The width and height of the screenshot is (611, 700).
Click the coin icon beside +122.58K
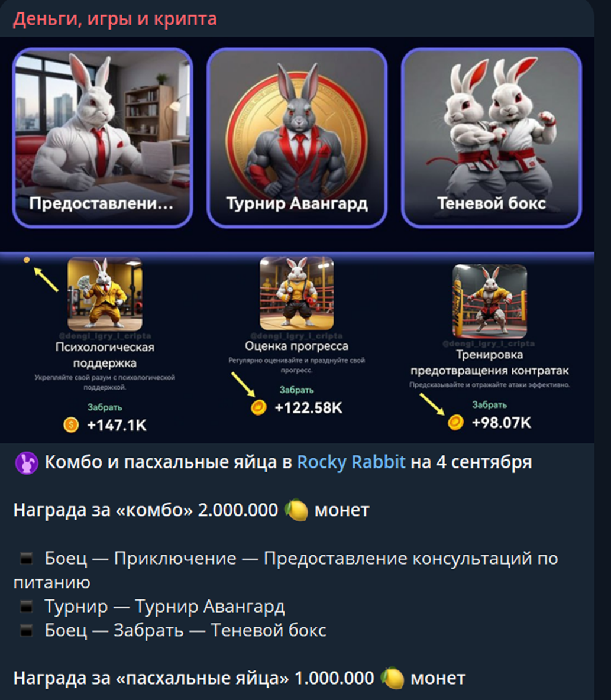point(258,407)
